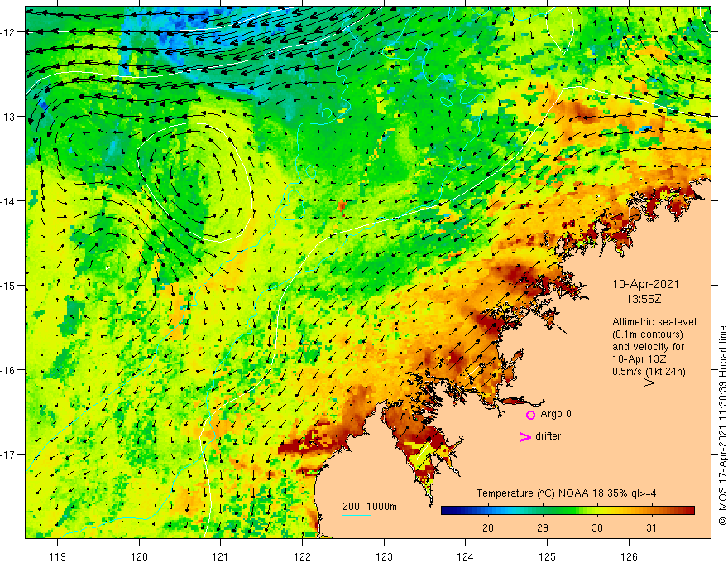Image resolution: width=728 pixels, height=563 pixels.
Task: Click the latitude axis label -15
Action: 8,286
